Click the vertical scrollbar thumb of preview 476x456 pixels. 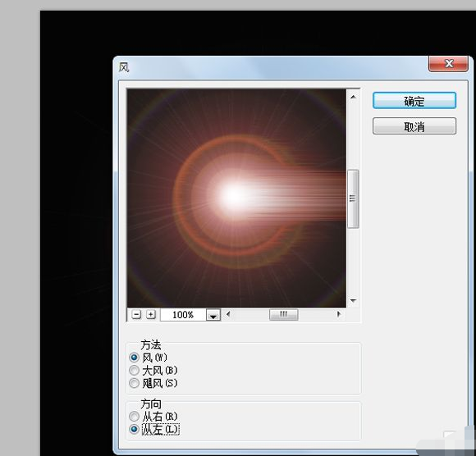(x=353, y=198)
